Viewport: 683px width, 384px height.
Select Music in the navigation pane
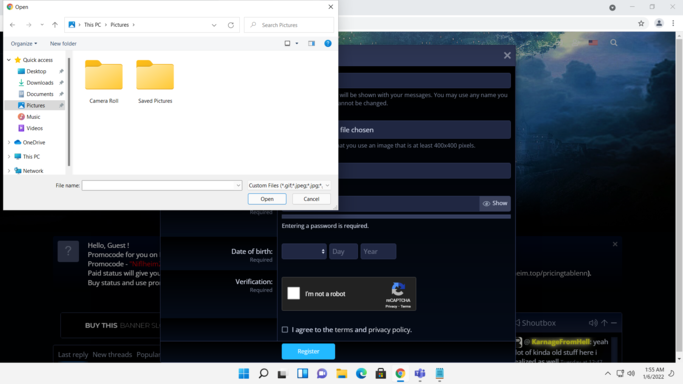pyautogui.click(x=33, y=117)
